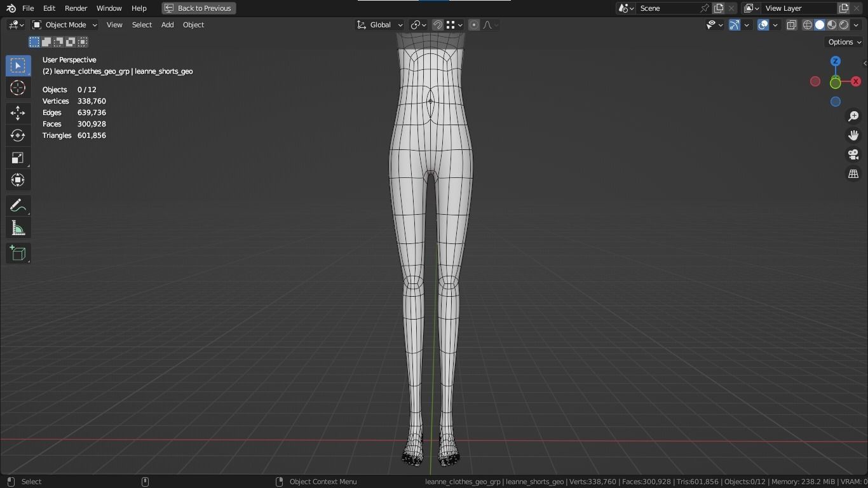
Task: Click the negative X axis gizmo dot
Action: click(815, 81)
